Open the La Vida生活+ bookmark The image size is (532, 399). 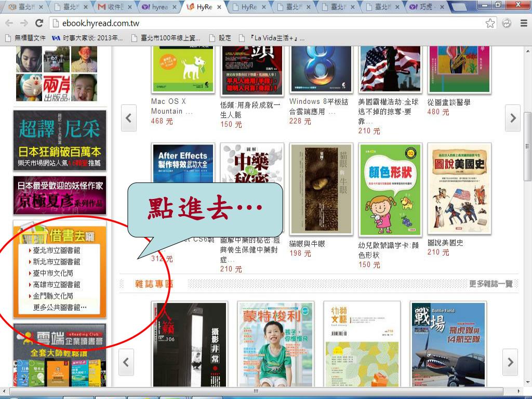tap(272, 38)
